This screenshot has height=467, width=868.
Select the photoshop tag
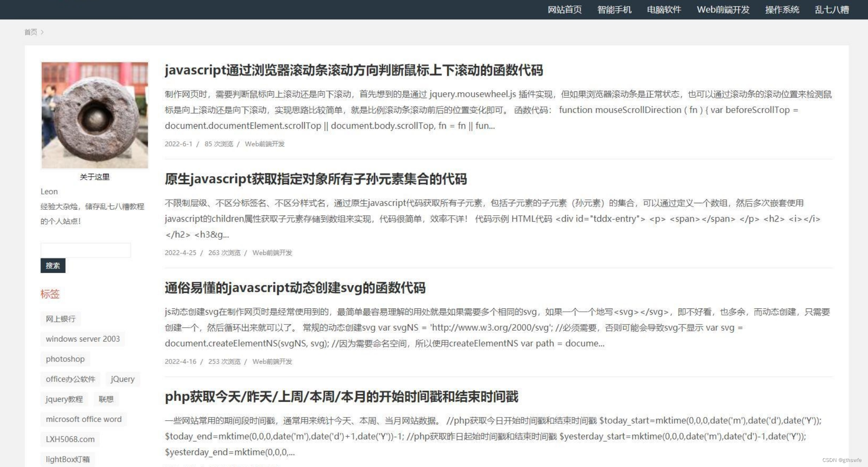[65, 359]
